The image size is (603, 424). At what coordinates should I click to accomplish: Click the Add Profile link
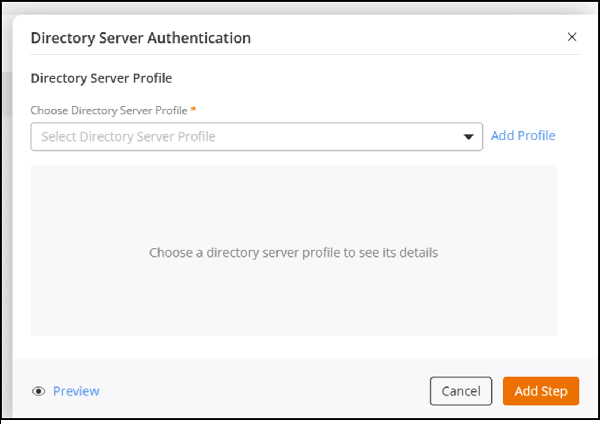[x=523, y=136]
